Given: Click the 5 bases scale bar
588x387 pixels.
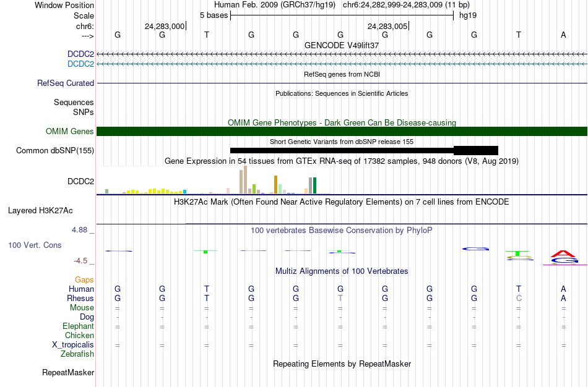Looking at the screenshot, I should point(342,15).
